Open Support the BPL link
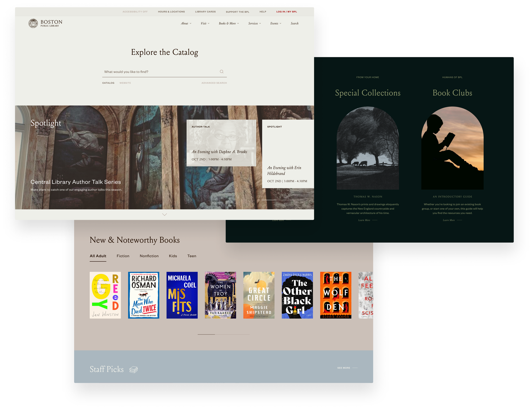 237,12
